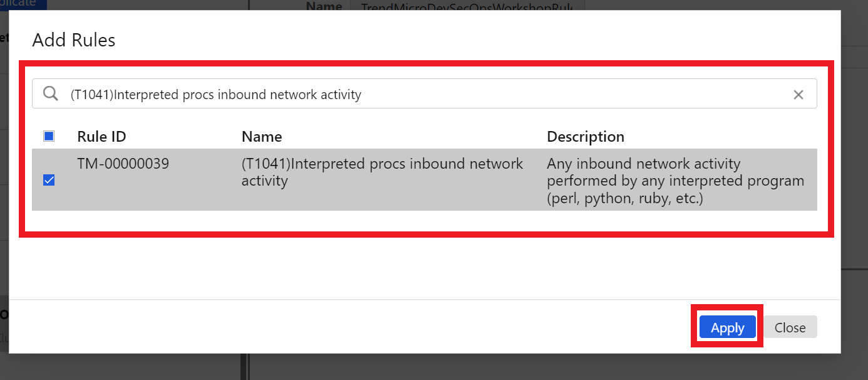The height and width of the screenshot is (380, 868).
Task: Apply the selected rules
Action: [x=727, y=327]
